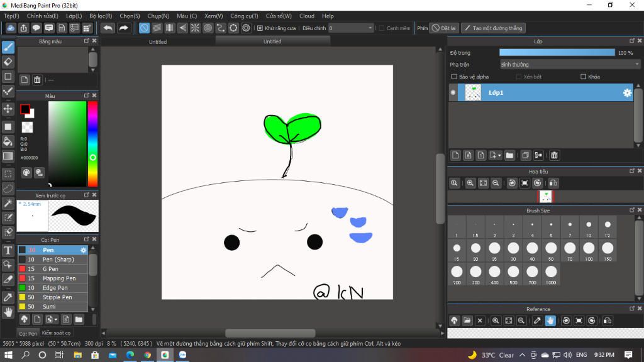
Task: Enable the Khóa lock checkbox
Action: pos(583,77)
